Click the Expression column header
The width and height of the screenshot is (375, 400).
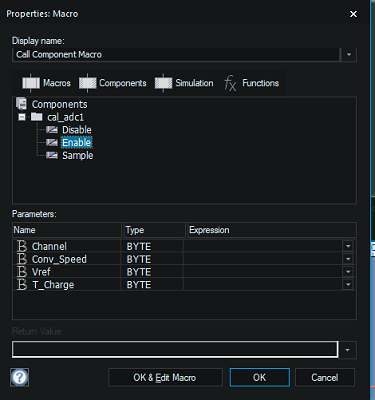(272, 230)
